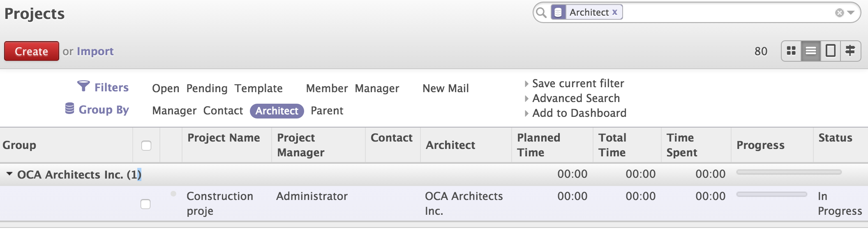The height and width of the screenshot is (237, 868).
Task: Open the search options dropdown arrow
Action: 851,13
